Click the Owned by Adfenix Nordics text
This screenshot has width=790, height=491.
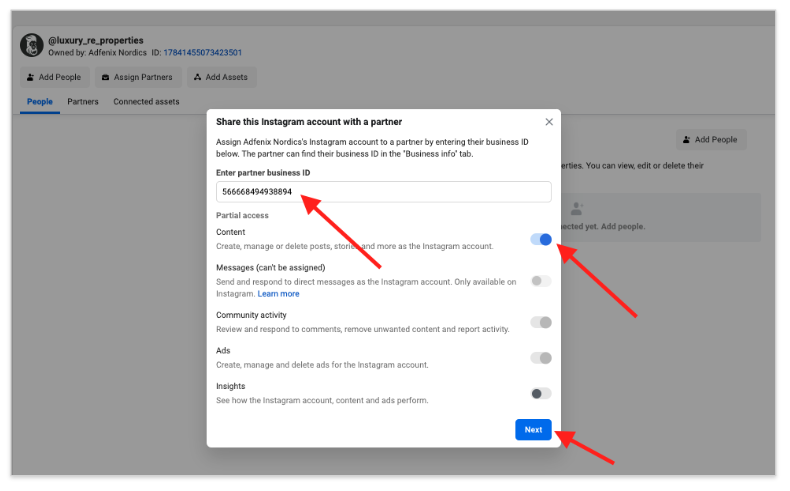97,52
